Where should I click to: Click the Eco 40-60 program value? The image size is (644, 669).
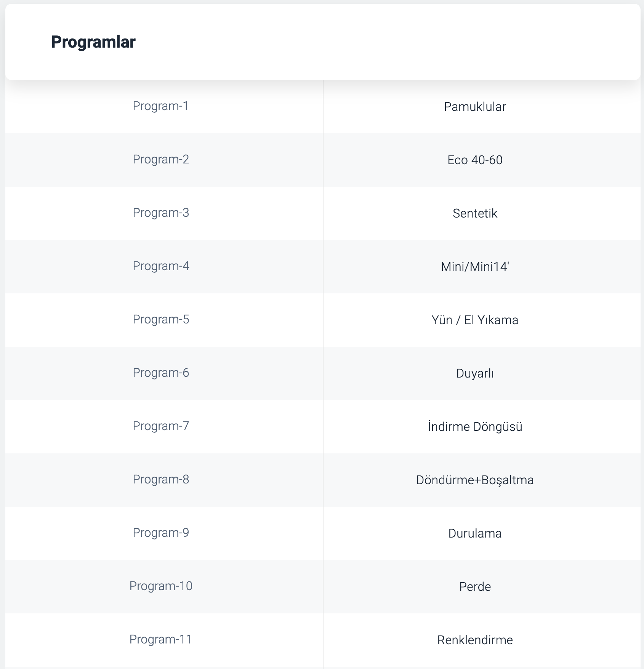475,160
